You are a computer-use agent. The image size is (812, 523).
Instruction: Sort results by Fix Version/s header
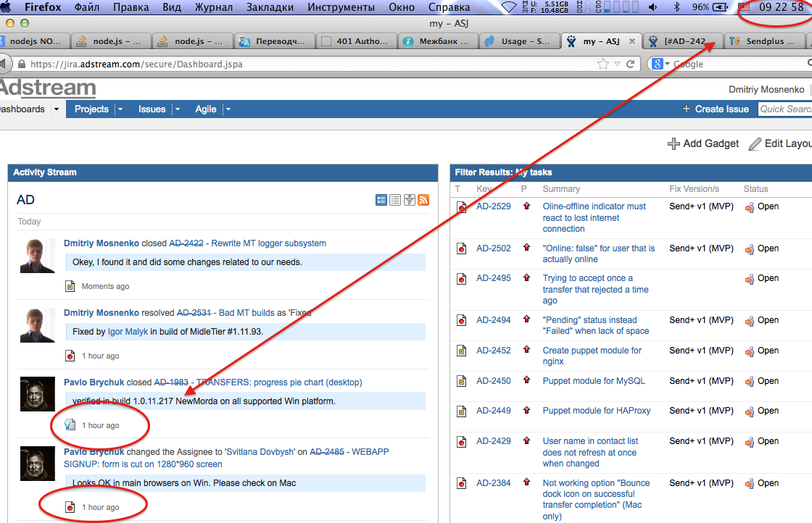pos(694,189)
